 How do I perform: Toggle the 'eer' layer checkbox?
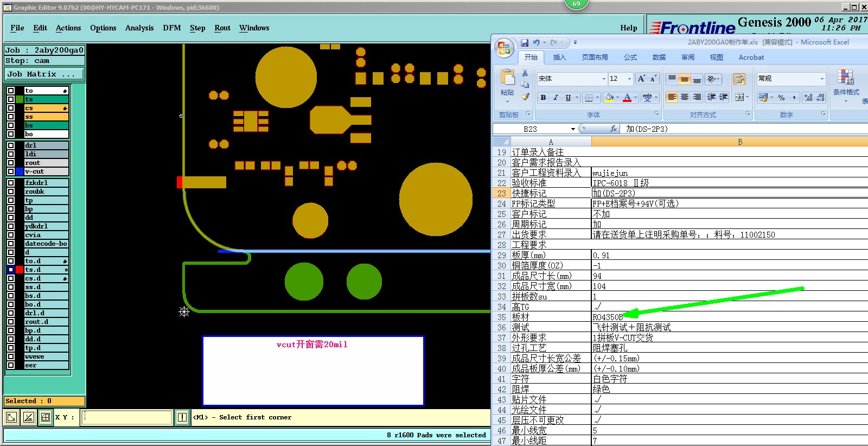(11, 365)
